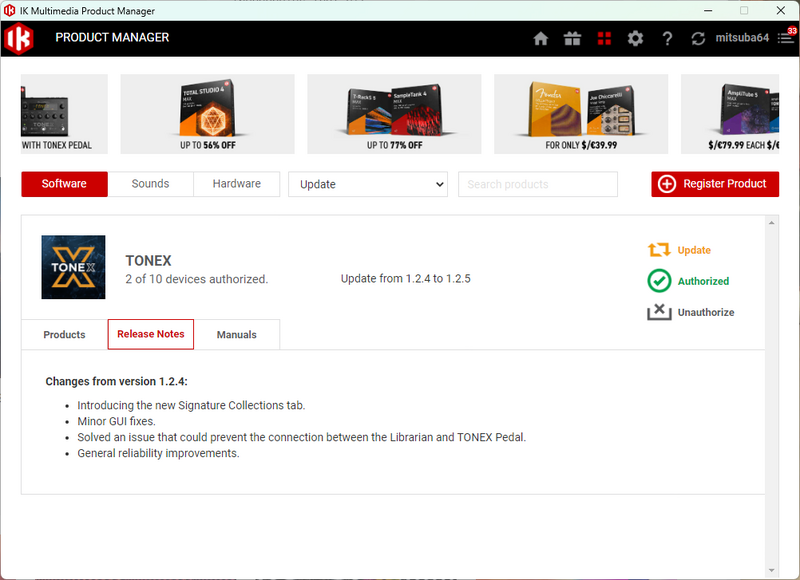Click the Unauthorize tray icon

[659, 312]
